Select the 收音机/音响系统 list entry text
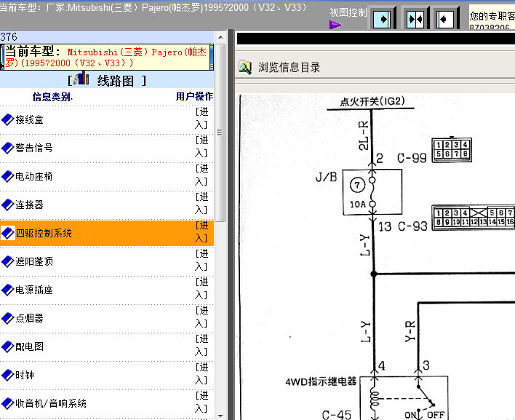The height and width of the screenshot is (420, 515). [51, 403]
